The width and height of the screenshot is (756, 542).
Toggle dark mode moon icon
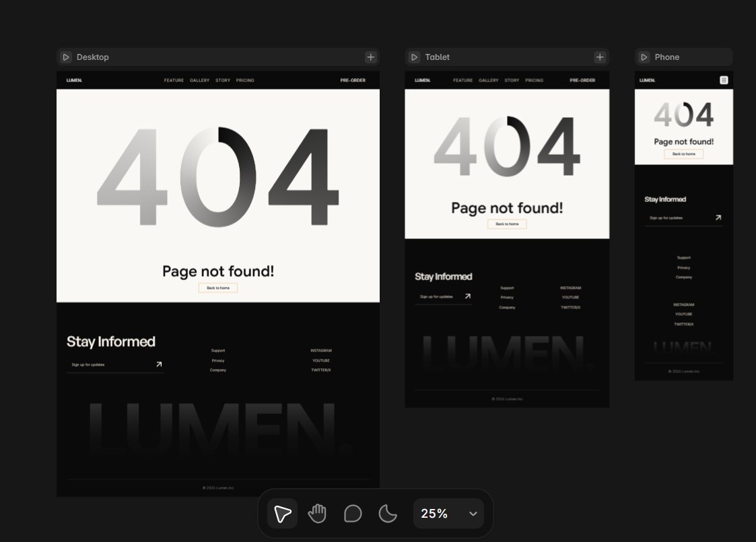pyautogui.click(x=388, y=514)
